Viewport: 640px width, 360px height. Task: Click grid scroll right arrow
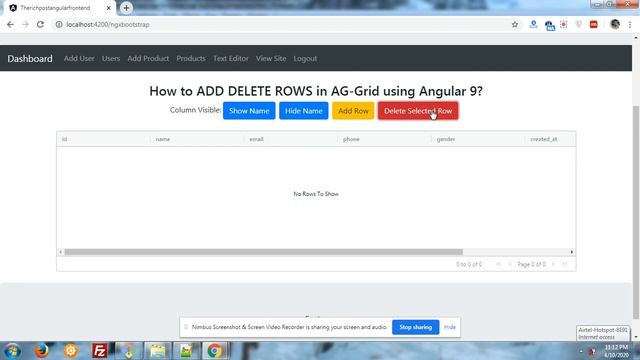[x=572, y=252]
